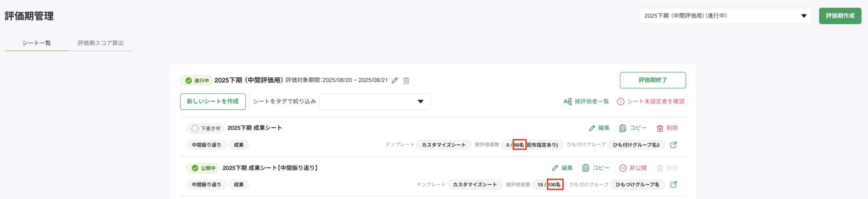Screen dimensions: 868x199
Task: Open the evaluation period selector dropdown
Action: tap(725, 16)
